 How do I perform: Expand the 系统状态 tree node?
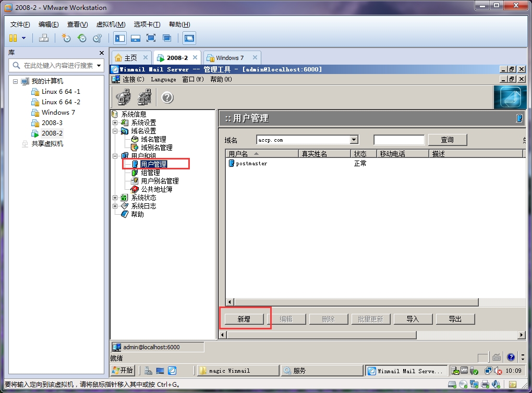point(115,198)
